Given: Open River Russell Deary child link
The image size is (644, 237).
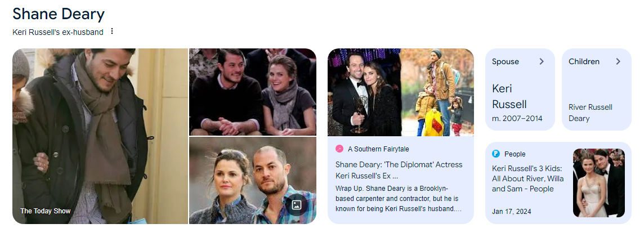Looking at the screenshot, I should coord(590,113).
